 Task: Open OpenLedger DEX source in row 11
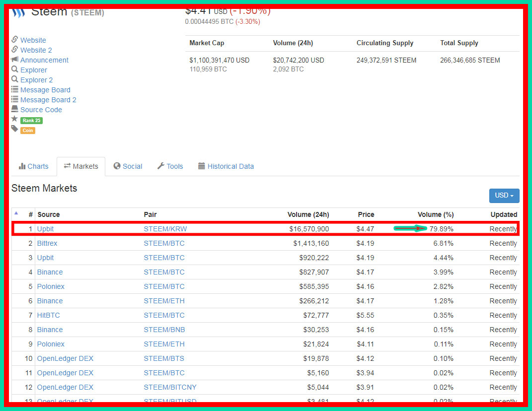click(x=65, y=373)
